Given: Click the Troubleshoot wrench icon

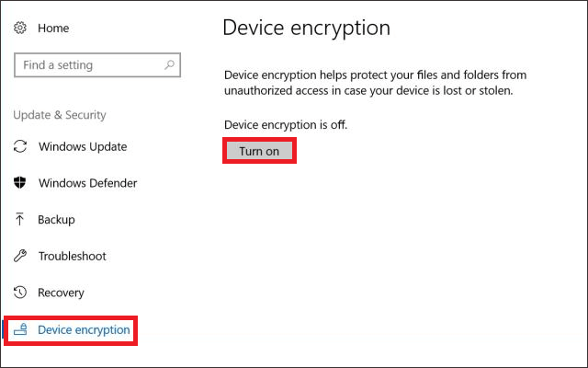Looking at the screenshot, I should (x=20, y=256).
